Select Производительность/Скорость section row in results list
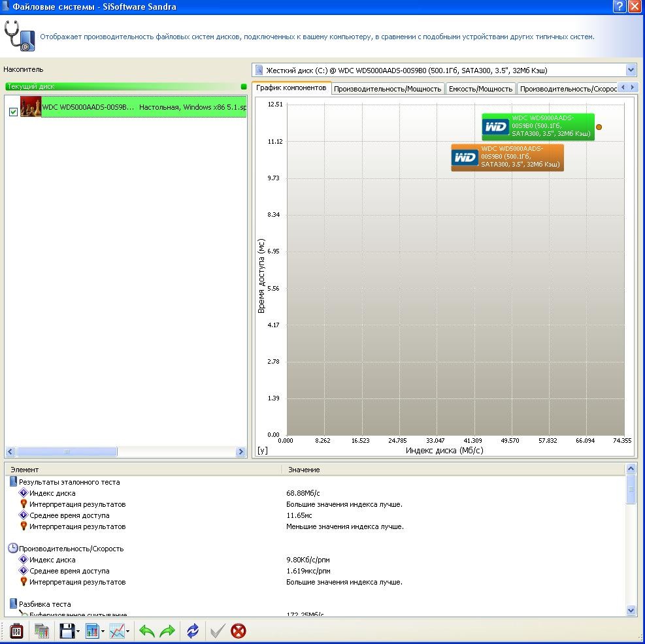Screen dimensions: 645x644 pyautogui.click(x=316, y=549)
